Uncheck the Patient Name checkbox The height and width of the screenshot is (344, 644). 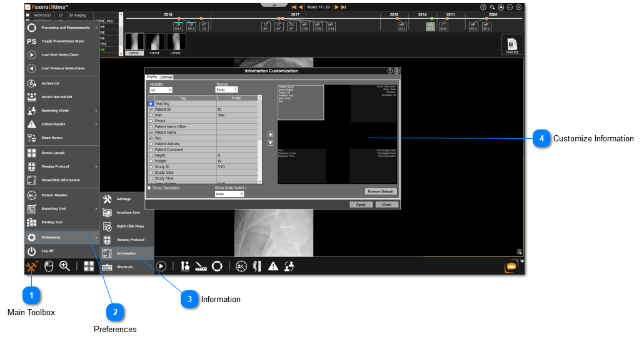pos(151,133)
